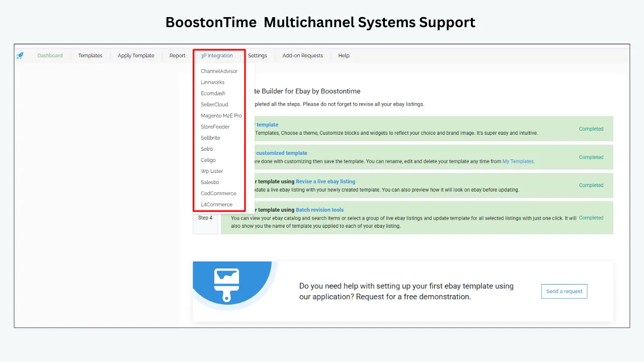
Task: Expand the 3P Integration menu
Action: (x=217, y=56)
